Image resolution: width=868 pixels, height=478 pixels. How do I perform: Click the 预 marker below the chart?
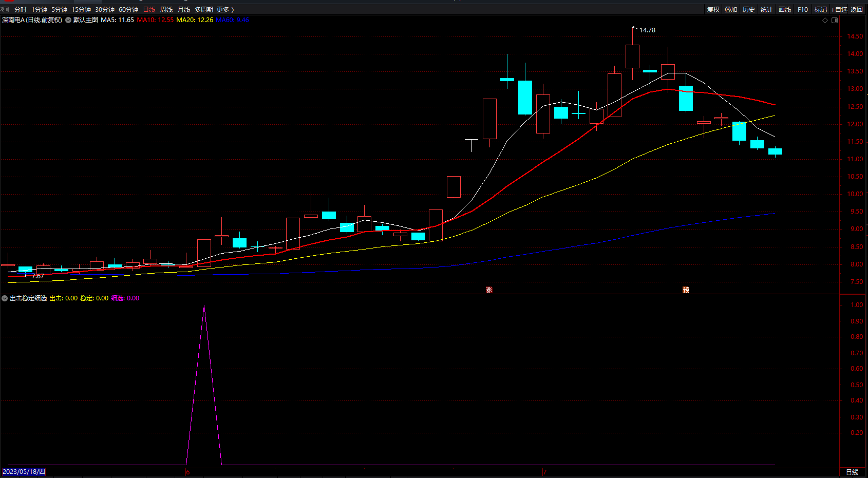pyautogui.click(x=686, y=290)
